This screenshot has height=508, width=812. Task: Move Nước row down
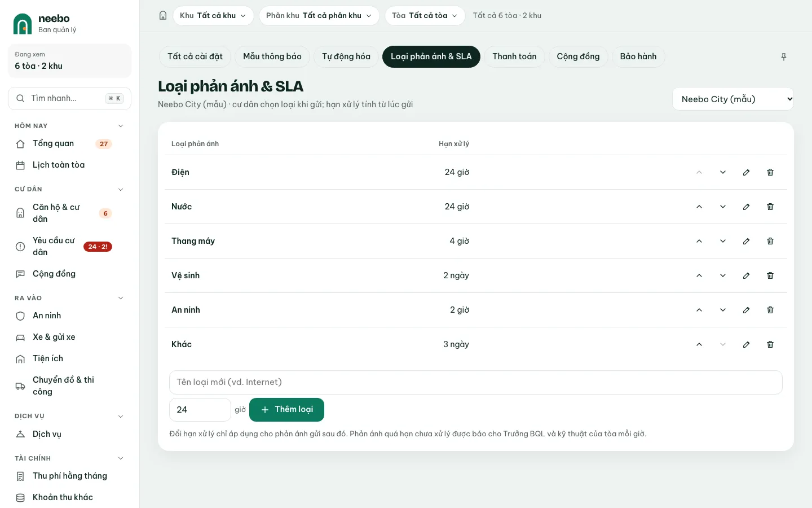pos(723,207)
